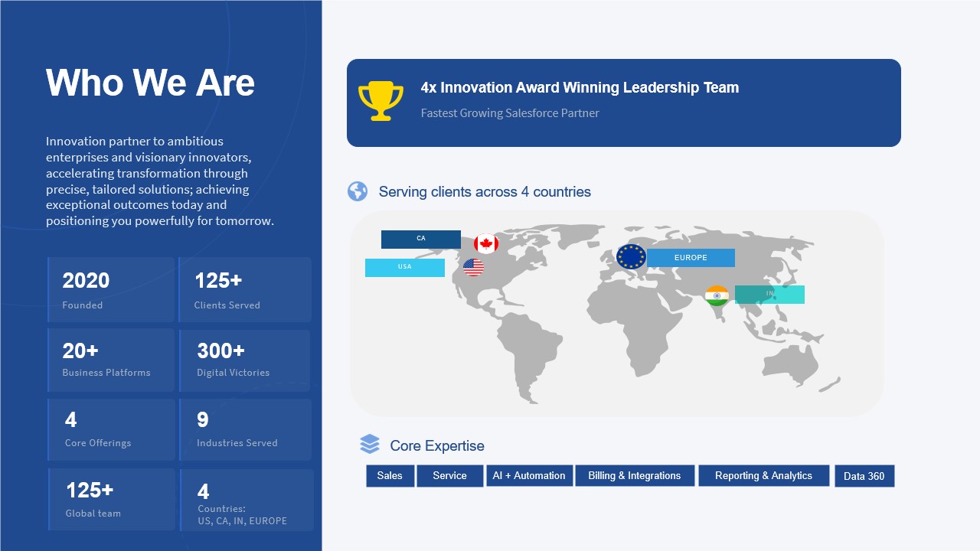Click the CA label on map
980x551 pixels.
(x=421, y=240)
